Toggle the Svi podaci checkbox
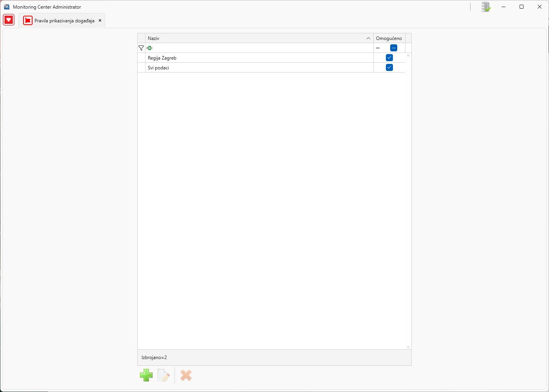This screenshot has height=392, width=549. pyautogui.click(x=389, y=67)
